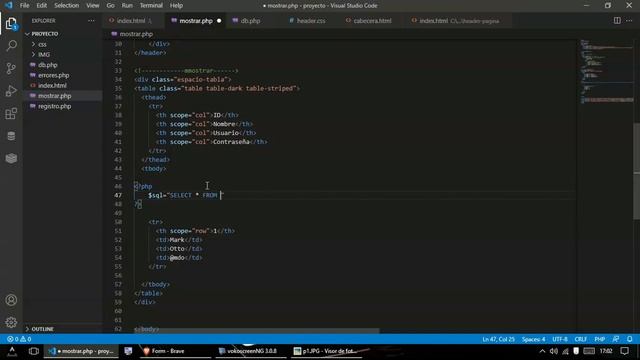The width and height of the screenshot is (640, 360).
Task: Open the View menu
Action: [93, 5]
